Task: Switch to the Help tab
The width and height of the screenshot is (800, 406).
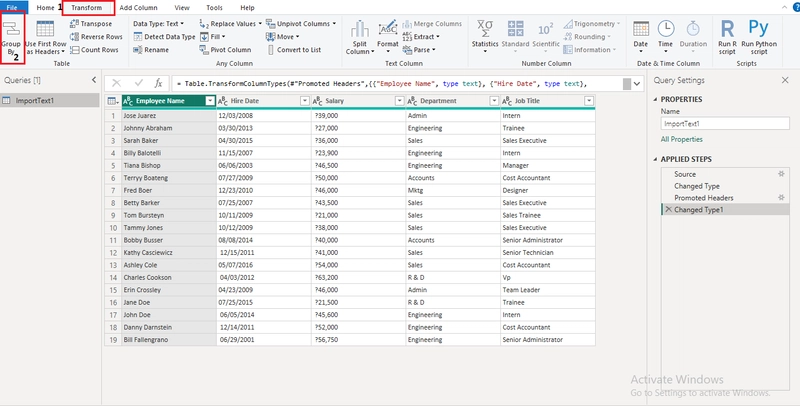Action: pos(247,8)
